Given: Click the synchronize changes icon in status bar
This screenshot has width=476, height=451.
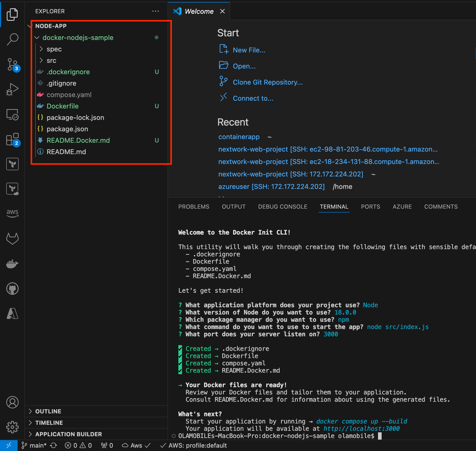Looking at the screenshot, I should tap(54, 445).
